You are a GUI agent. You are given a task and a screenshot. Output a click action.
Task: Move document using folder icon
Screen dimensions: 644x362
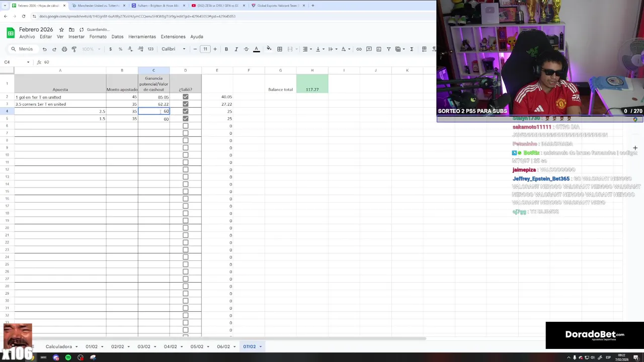pyautogui.click(x=71, y=30)
